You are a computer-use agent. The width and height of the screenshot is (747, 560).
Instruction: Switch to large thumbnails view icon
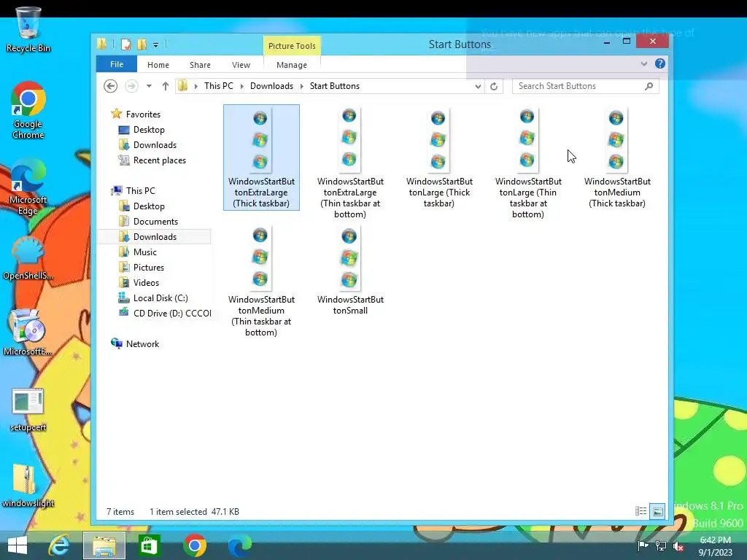coord(657,511)
